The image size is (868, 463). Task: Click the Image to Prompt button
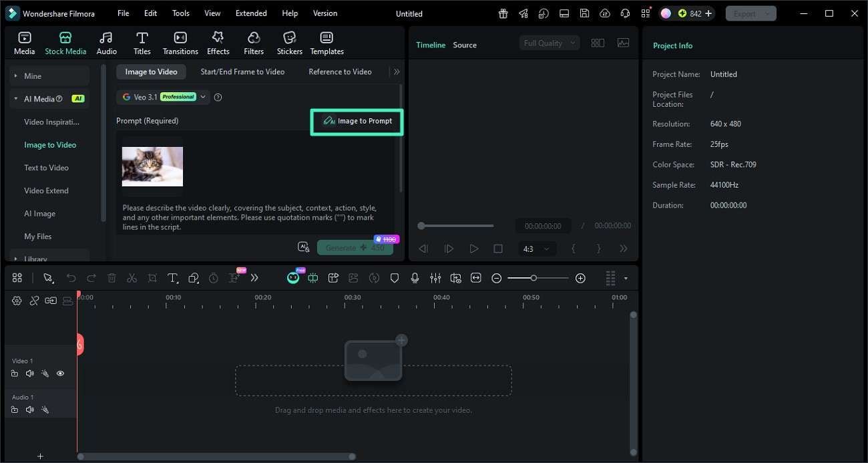[357, 122]
